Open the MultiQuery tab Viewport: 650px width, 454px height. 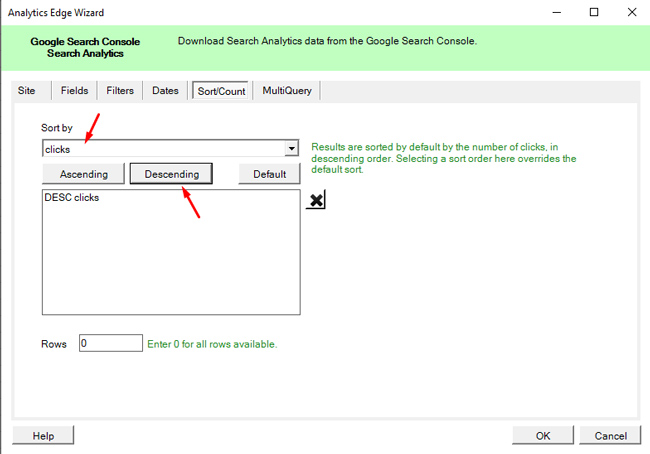click(287, 91)
